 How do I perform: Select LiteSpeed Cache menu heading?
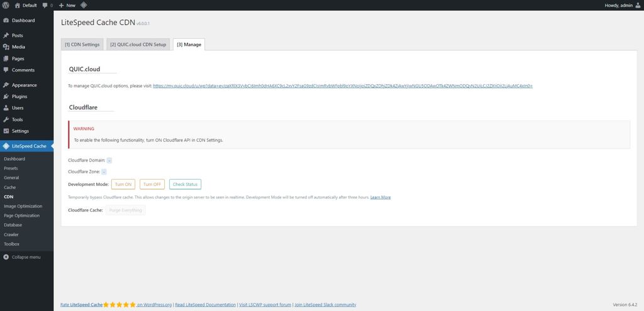[26, 146]
